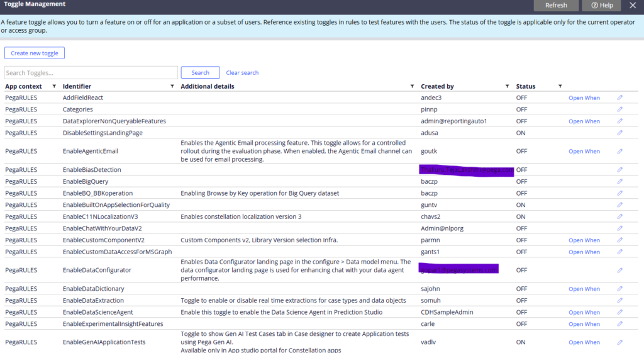Edit EnableBQ_BBKoperation pencil icon
The image size is (644, 353).
click(x=619, y=193)
